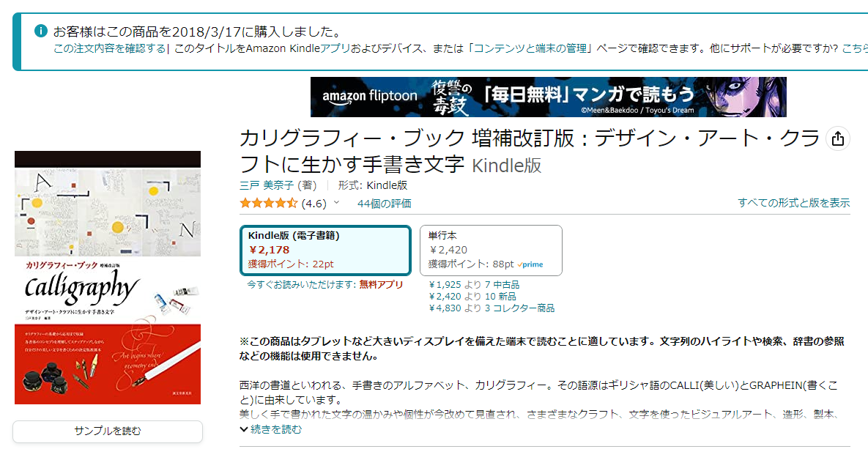
Task: Expand description with 続きを読む
Action: (271, 429)
